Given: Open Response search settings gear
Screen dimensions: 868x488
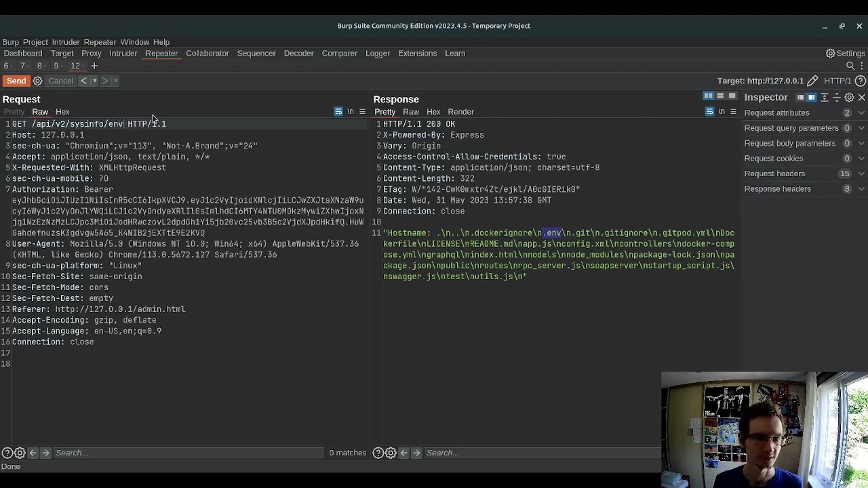Looking at the screenshot, I should coord(391,453).
